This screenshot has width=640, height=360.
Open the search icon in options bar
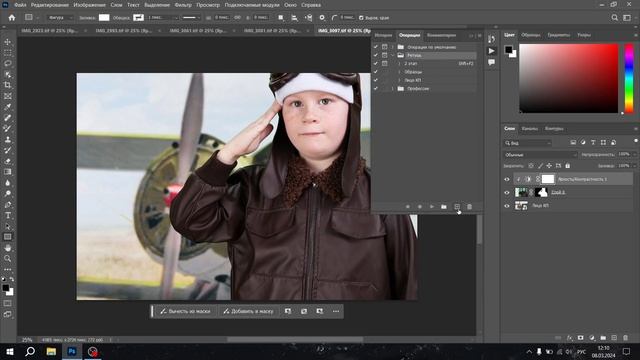615,18
